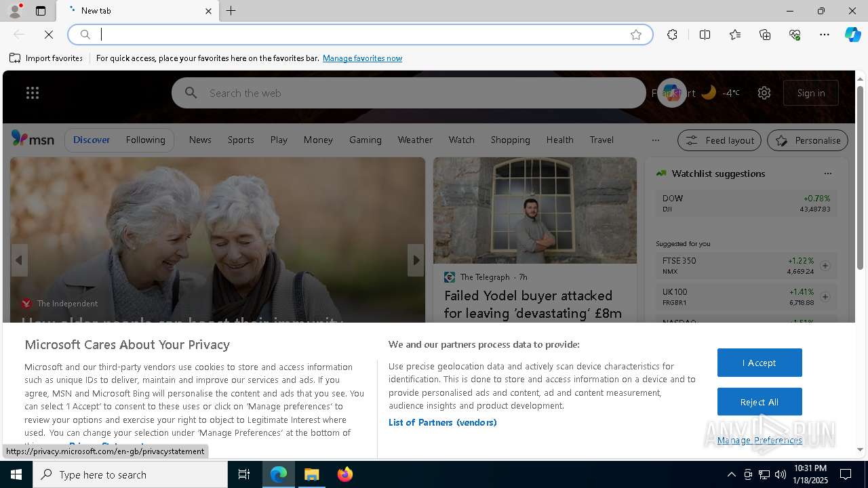Open the Collections icon

coord(765,35)
